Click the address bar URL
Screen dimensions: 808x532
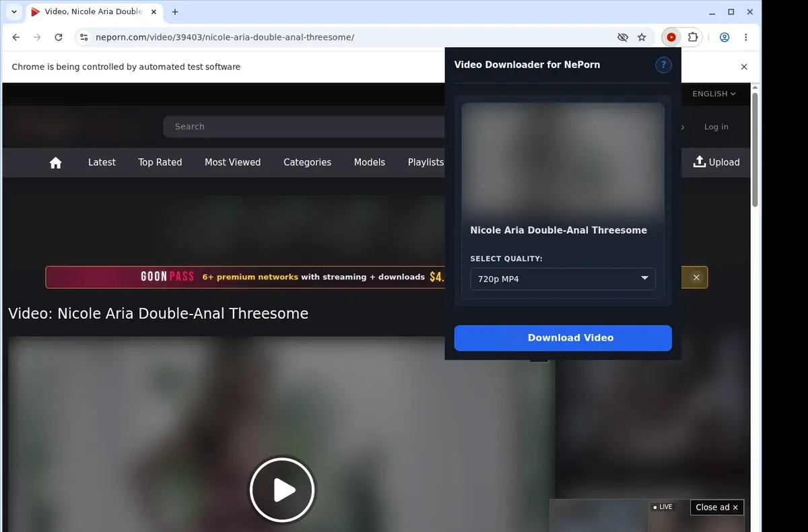(225, 38)
